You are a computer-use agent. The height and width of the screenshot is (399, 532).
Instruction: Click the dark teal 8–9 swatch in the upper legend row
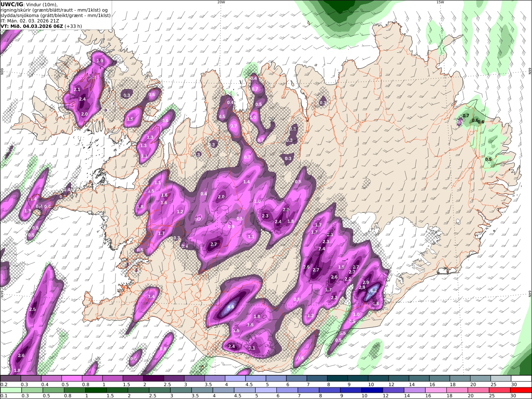[x=337, y=378]
